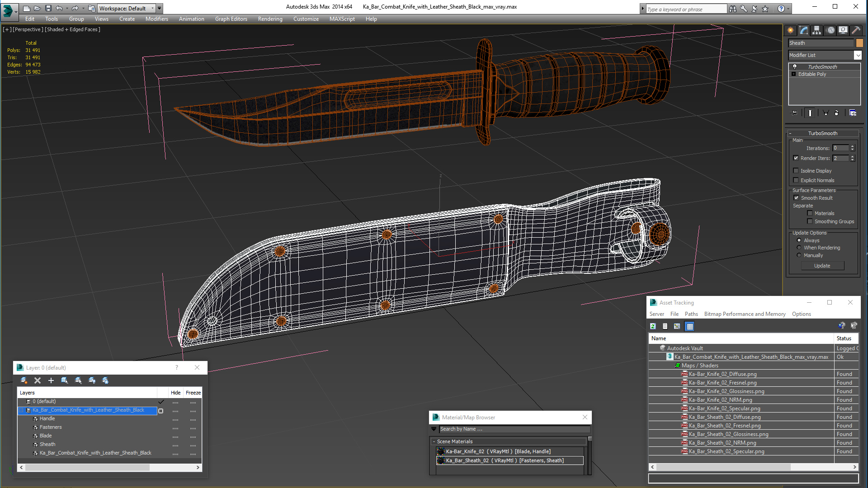868x488 pixels.
Task: Open the Modifiers menu
Action: coord(156,19)
